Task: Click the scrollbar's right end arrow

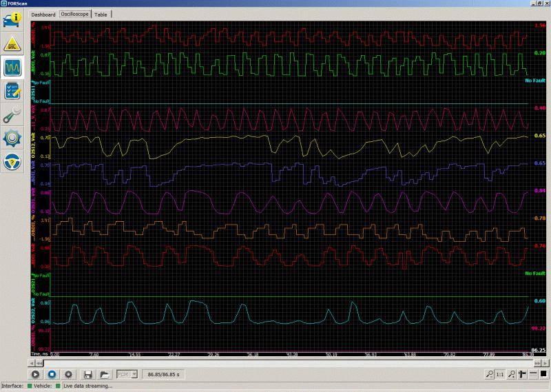Action: pyautogui.click(x=544, y=362)
